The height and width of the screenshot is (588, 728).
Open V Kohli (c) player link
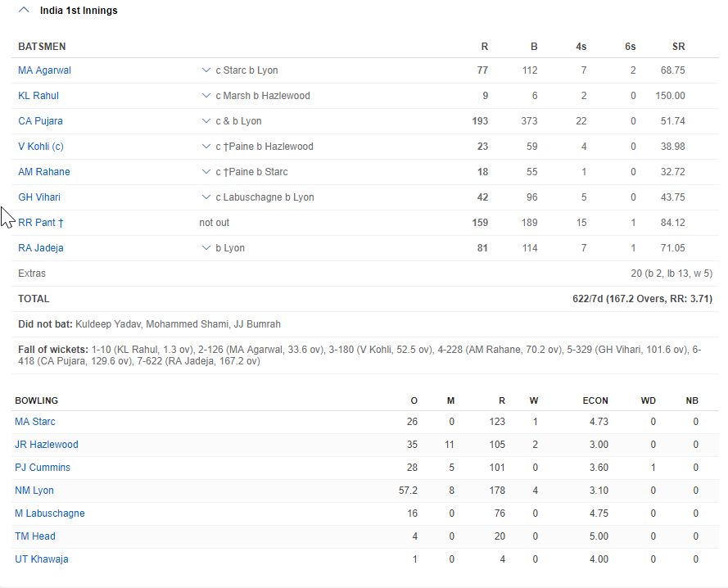(x=41, y=147)
